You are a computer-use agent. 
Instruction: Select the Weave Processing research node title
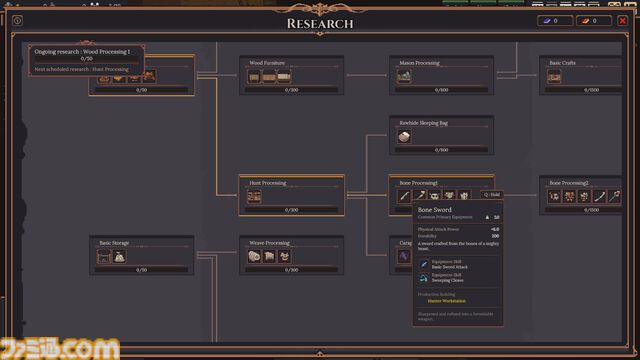[x=269, y=243]
